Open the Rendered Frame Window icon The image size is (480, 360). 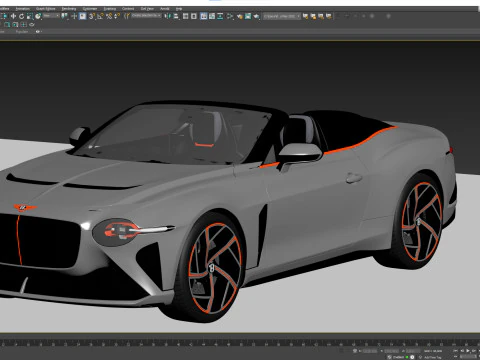[x=248, y=16]
